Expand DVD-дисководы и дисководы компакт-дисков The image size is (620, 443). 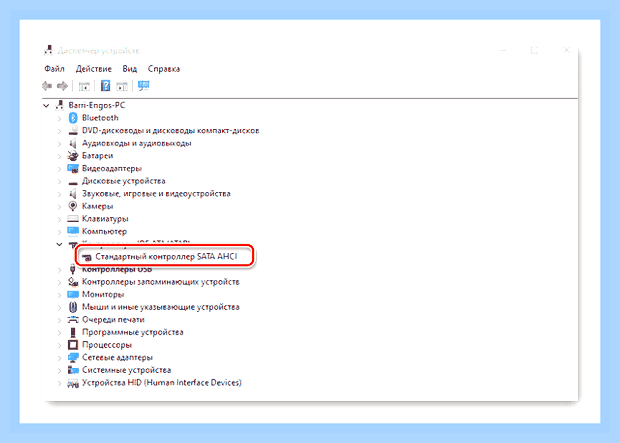tap(59, 131)
